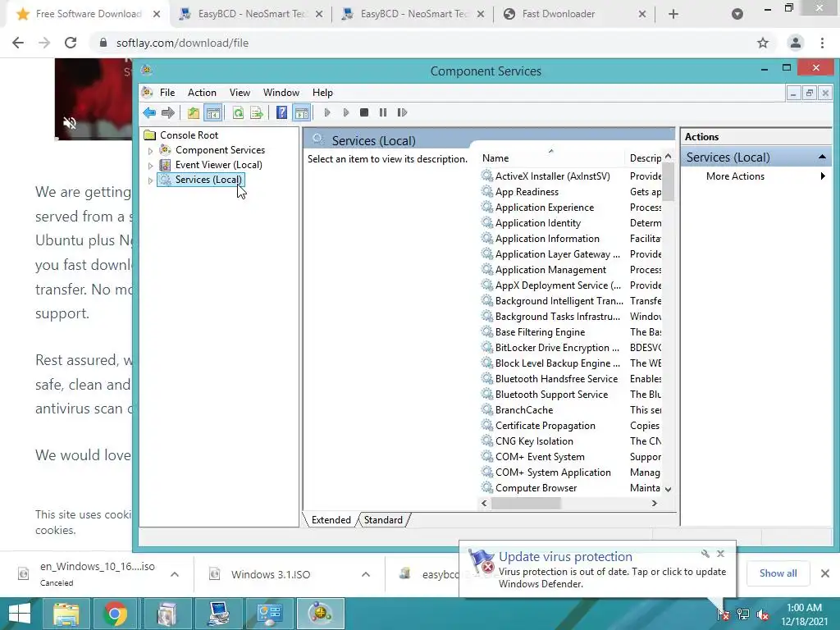Select the CNG Key Isolation service
This screenshot has width=840, height=630.
pos(534,441)
